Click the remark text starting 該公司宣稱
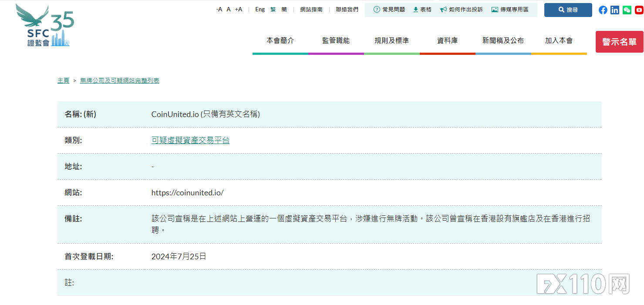This screenshot has height=305, width=644. (371, 224)
